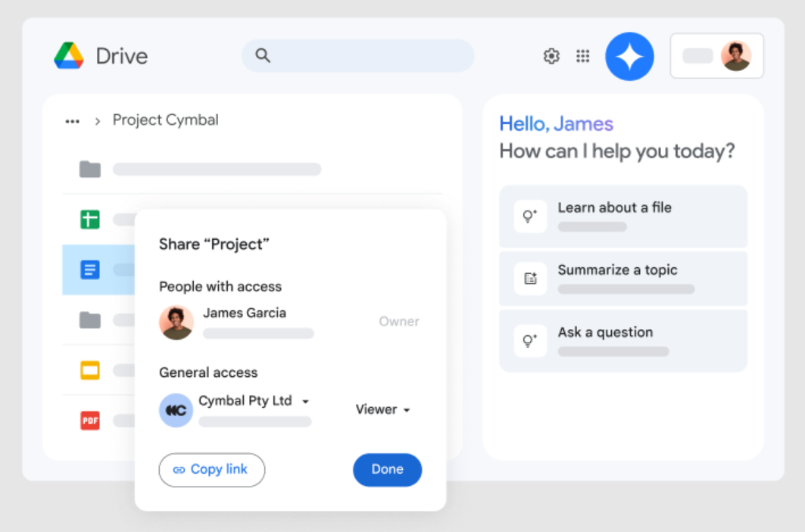Screen dimensions: 805x532
Task: Open the blue Docs file icon
Action: (90, 270)
